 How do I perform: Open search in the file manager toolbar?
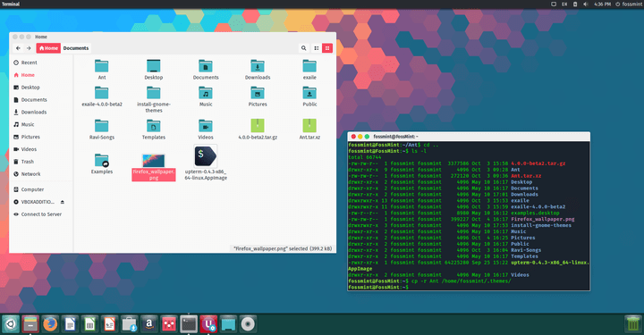[303, 48]
